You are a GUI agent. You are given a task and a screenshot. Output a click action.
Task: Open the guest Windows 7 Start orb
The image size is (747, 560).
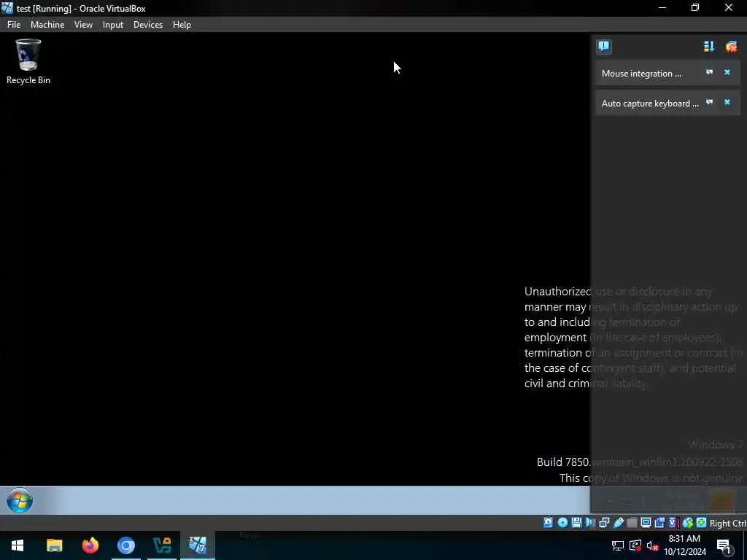[20, 500]
